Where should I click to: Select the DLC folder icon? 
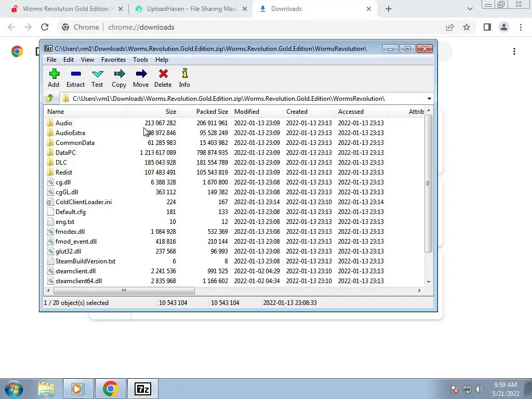pyautogui.click(x=50, y=162)
